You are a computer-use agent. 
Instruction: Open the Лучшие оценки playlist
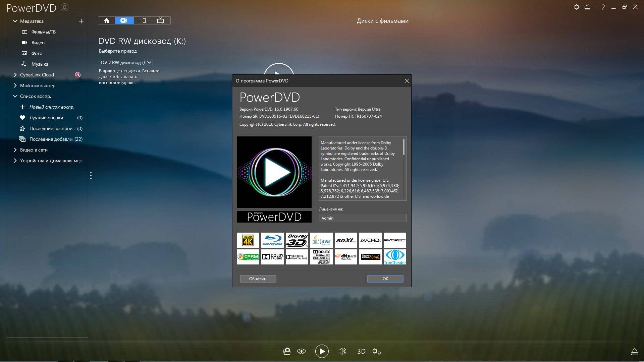(46, 118)
